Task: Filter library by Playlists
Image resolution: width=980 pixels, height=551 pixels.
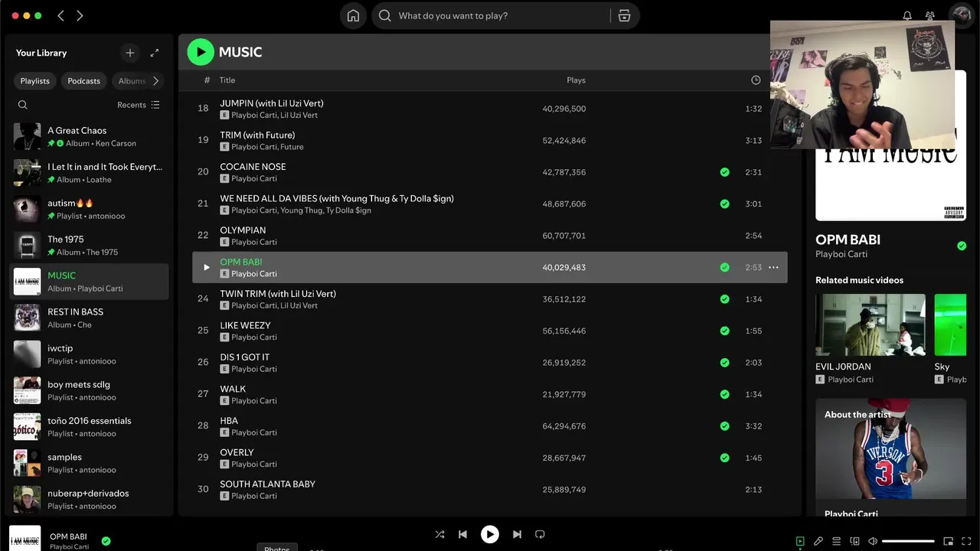Action: pyautogui.click(x=35, y=80)
